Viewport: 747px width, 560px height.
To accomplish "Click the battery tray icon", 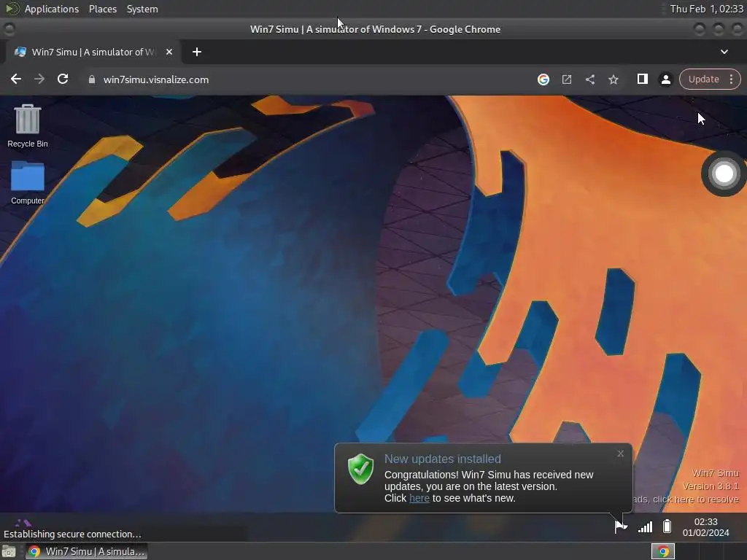I will (x=667, y=526).
